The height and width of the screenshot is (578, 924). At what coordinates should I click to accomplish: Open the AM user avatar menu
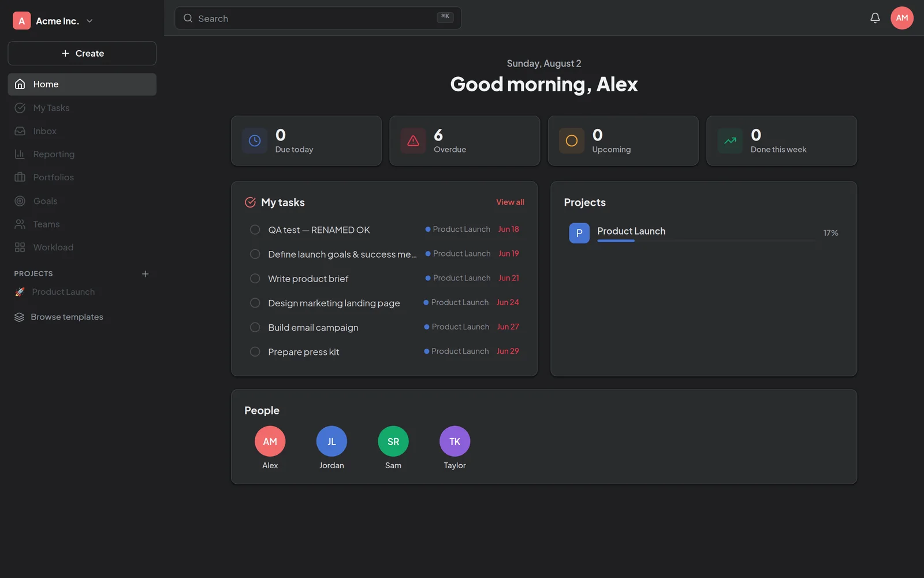[x=902, y=18]
